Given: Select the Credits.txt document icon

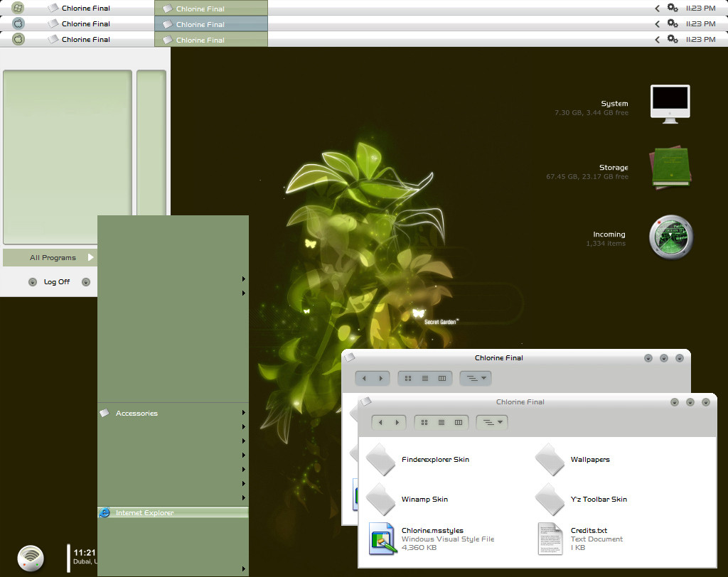Looking at the screenshot, I should click(x=550, y=539).
